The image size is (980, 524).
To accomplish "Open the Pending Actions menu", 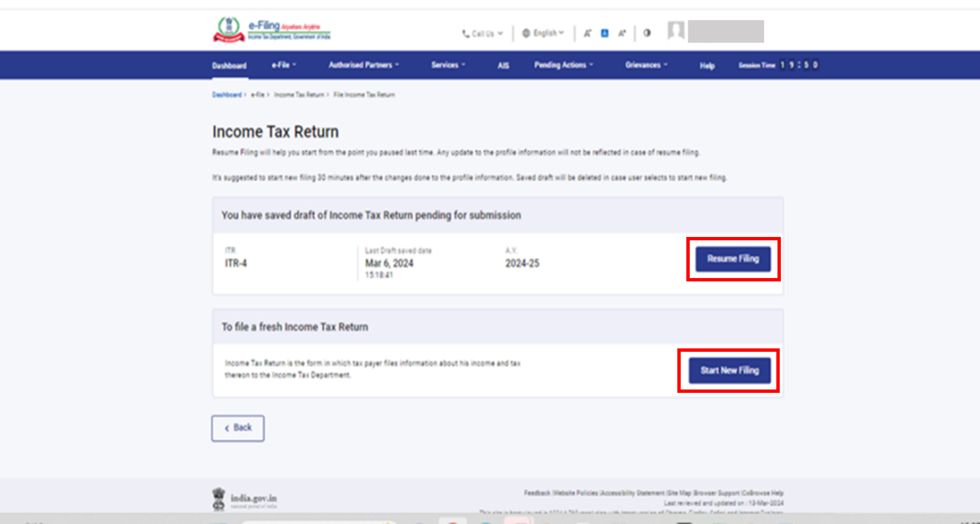I will pos(563,65).
